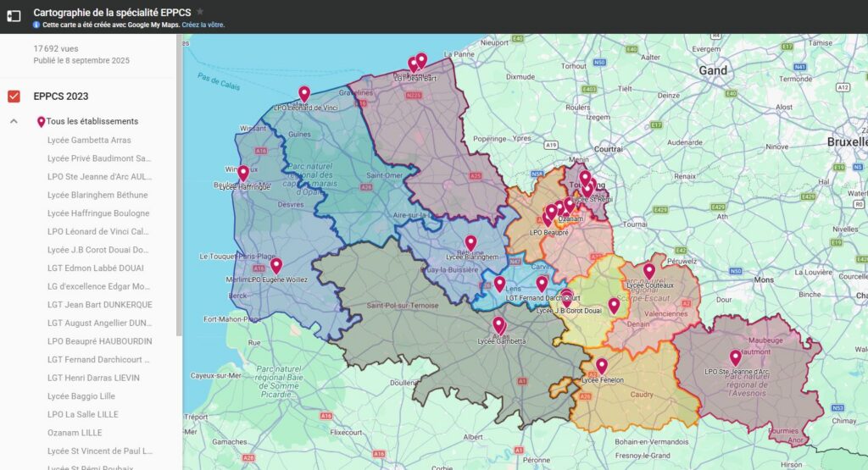The width and height of the screenshot is (868, 470).
Task: Click Ozanam LILLE in the sidebar list
Action: pos(75,433)
